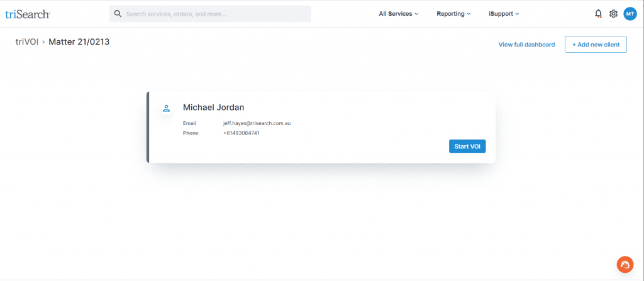Image resolution: width=644 pixels, height=281 pixels.
Task: Expand the Reporting dropdown
Action: (x=453, y=14)
